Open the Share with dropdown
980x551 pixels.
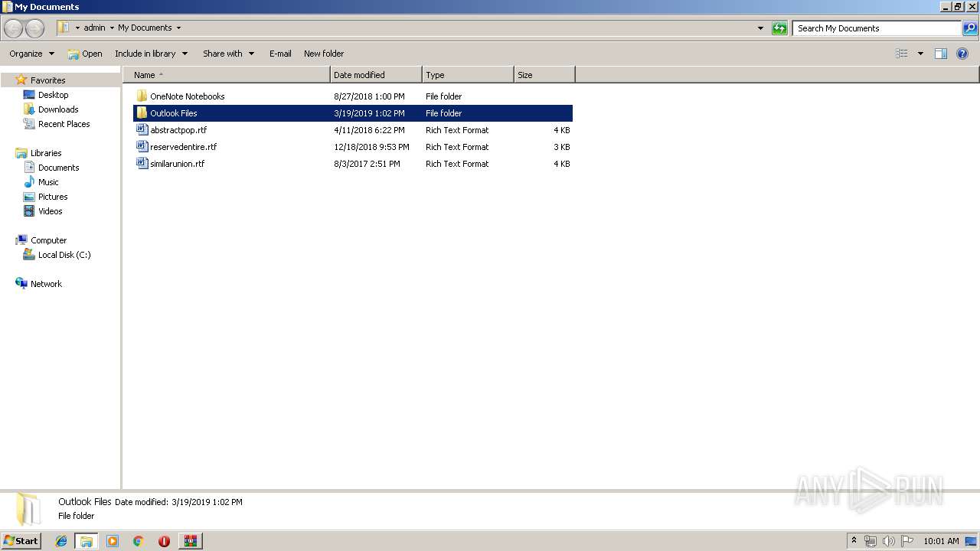[228, 54]
